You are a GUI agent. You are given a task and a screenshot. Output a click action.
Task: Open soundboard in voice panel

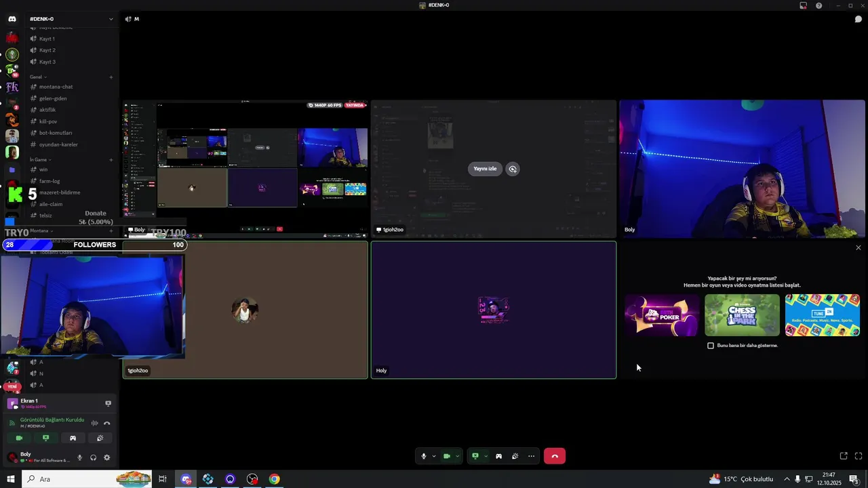point(100,438)
